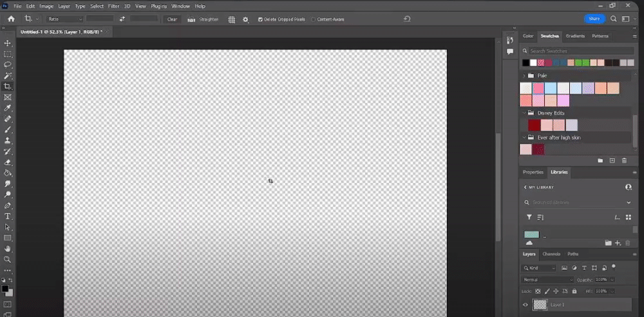
Task: Select the Pen tool
Action: pos(7,206)
